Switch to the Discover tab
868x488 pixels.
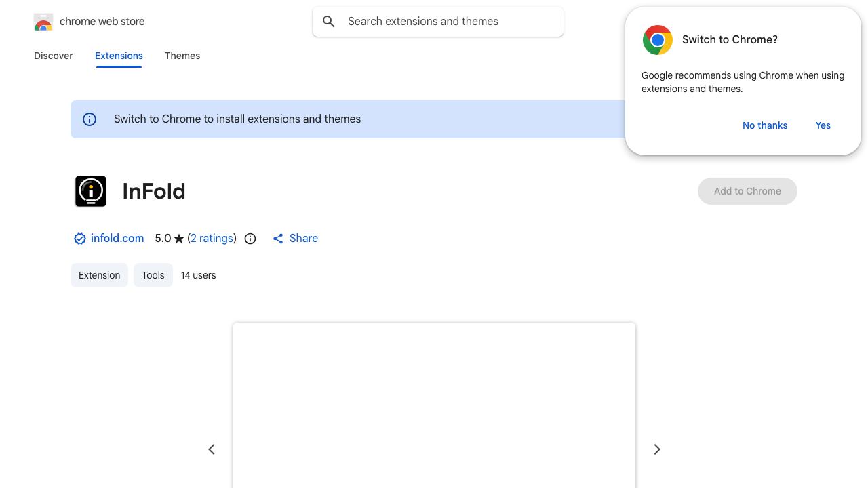tap(54, 56)
